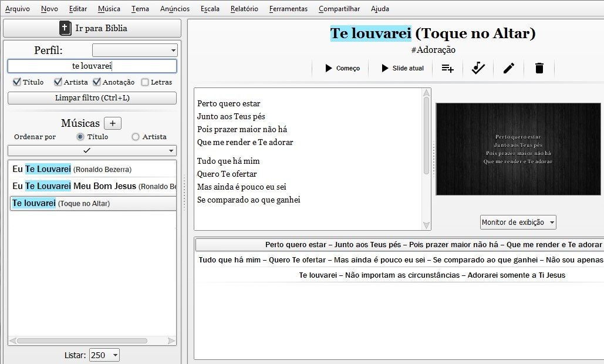The width and height of the screenshot is (604, 364).
Task: Select slide Perto quero estar – Junto aos Teus pés
Action: click(x=400, y=245)
